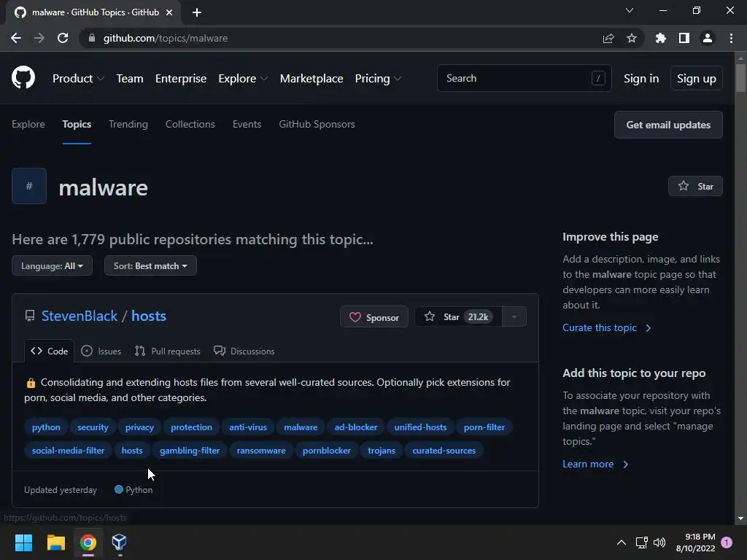Image resolution: width=747 pixels, height=560 pixels.
Task: Focus the GitHub Search input field
Action: pyautogui.click(x=524, y=78)
